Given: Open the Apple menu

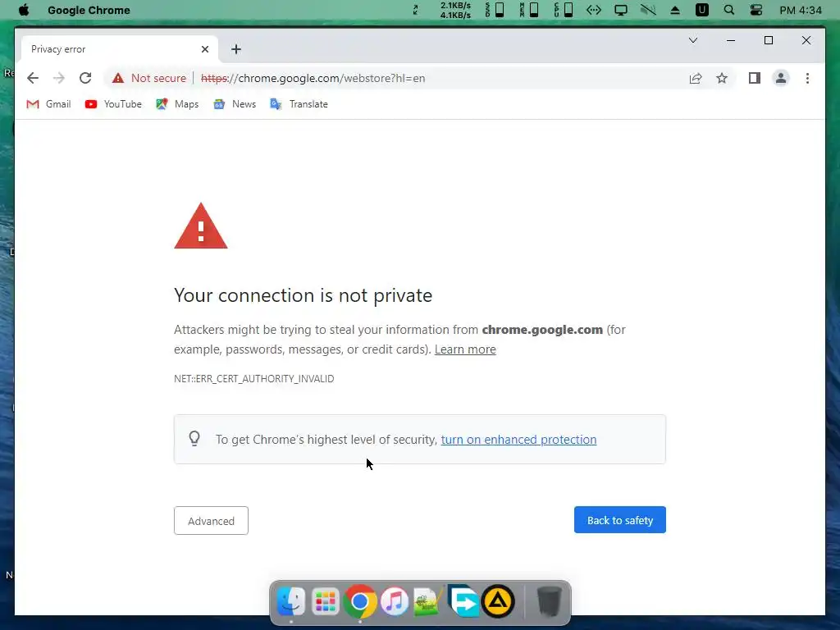Looking at the screenshot, I should (24, 10).
